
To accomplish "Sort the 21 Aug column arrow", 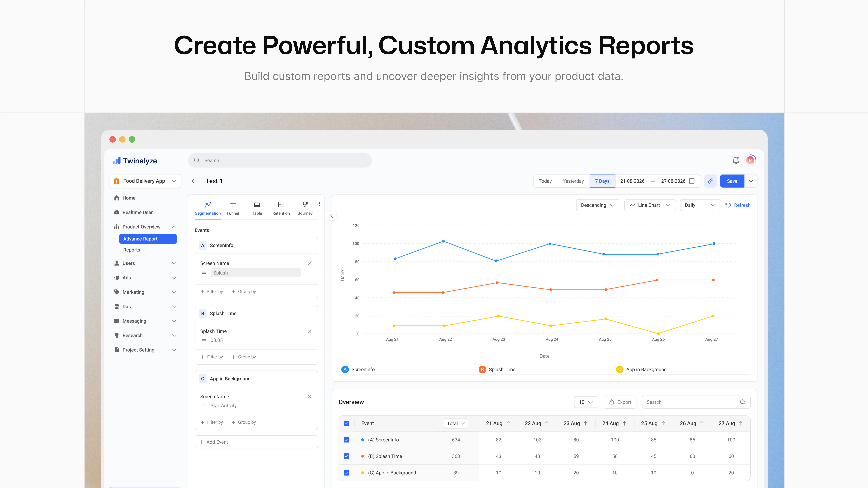I will (508, 423).
